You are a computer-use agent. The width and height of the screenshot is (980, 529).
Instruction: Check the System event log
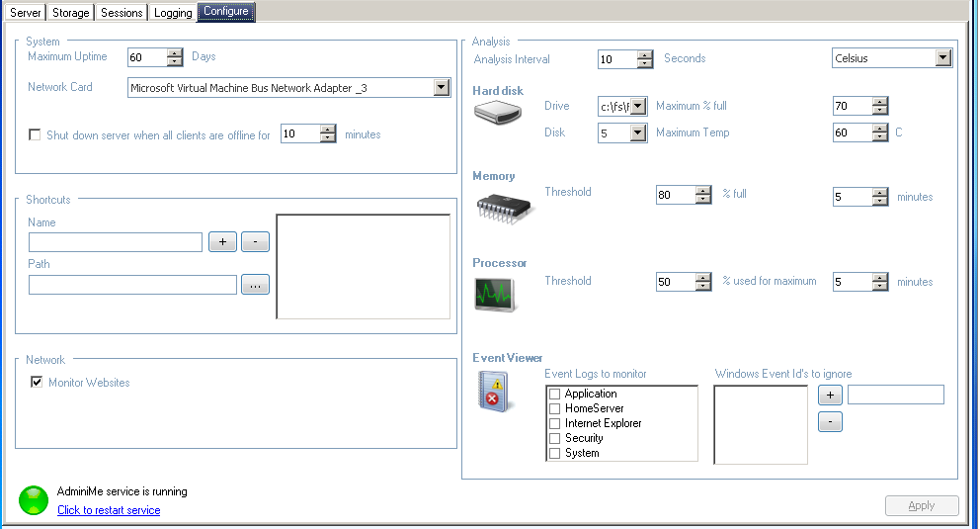pos(554,453)
